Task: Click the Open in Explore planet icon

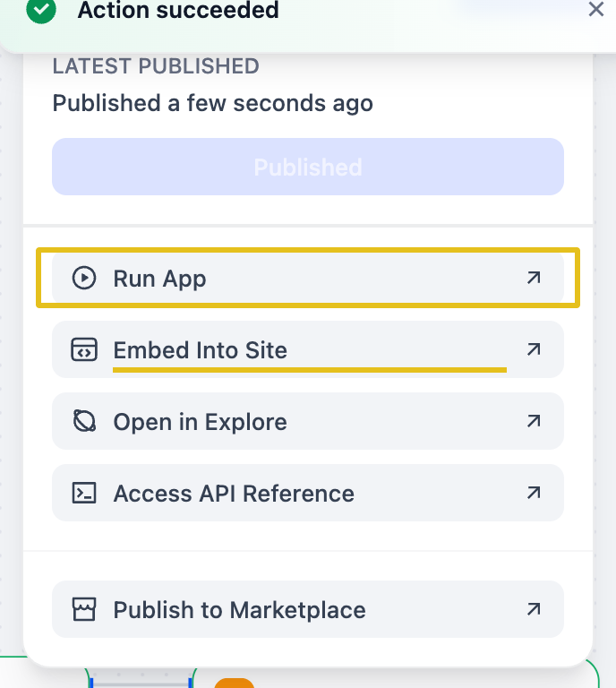Action: coord(84,421)
